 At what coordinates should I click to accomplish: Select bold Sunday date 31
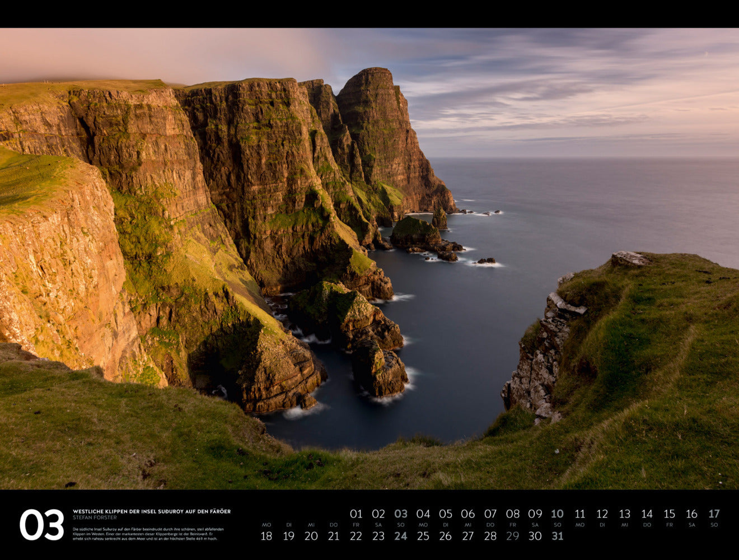click(x=557, y=536)
